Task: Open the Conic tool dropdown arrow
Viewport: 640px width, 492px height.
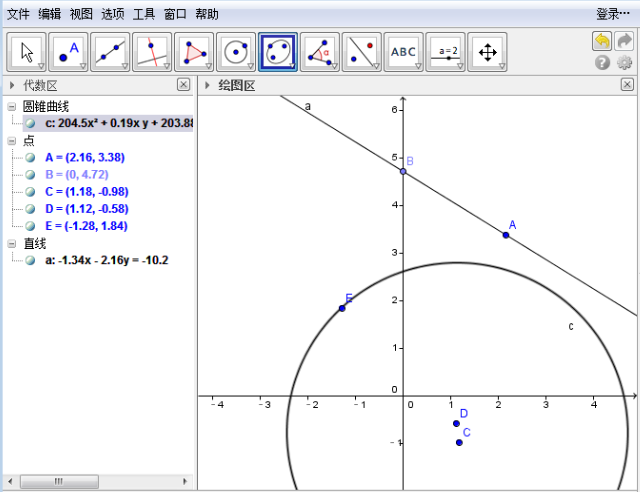Action: tap(292, 66)
